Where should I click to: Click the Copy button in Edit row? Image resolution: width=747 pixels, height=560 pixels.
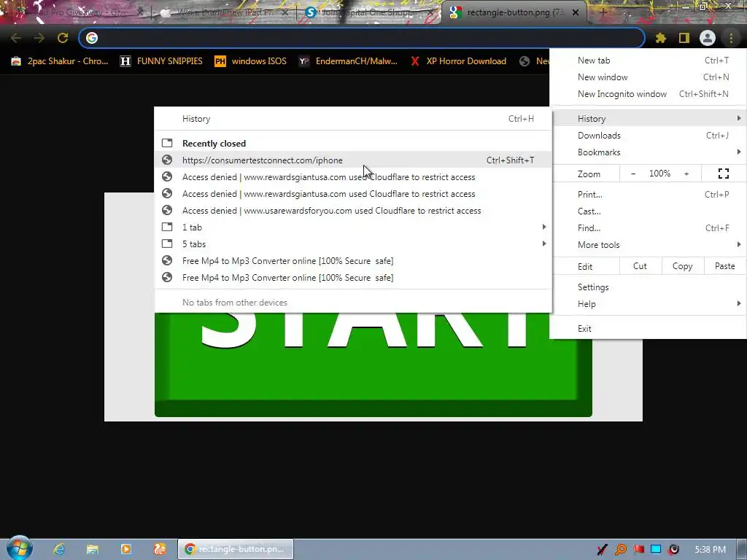(x=682, y=266)
